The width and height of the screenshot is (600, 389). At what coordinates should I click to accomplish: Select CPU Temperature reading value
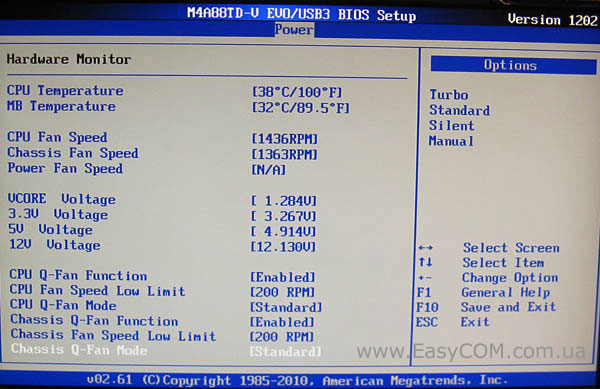tap(297, 92)
